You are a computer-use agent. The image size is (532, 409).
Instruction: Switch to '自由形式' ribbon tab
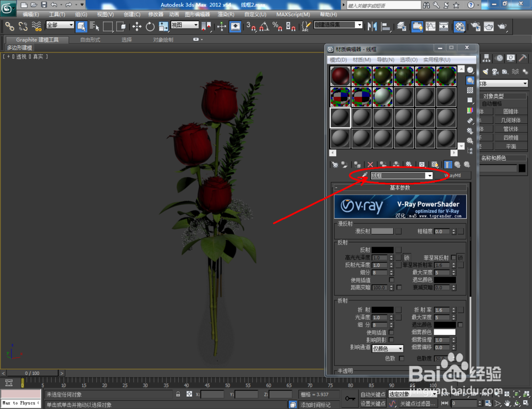coord(90,40)
